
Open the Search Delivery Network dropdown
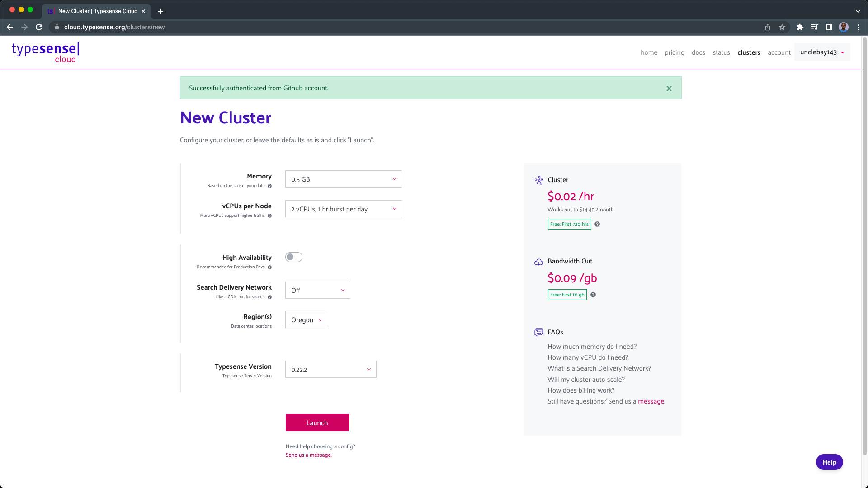(318, 290)
